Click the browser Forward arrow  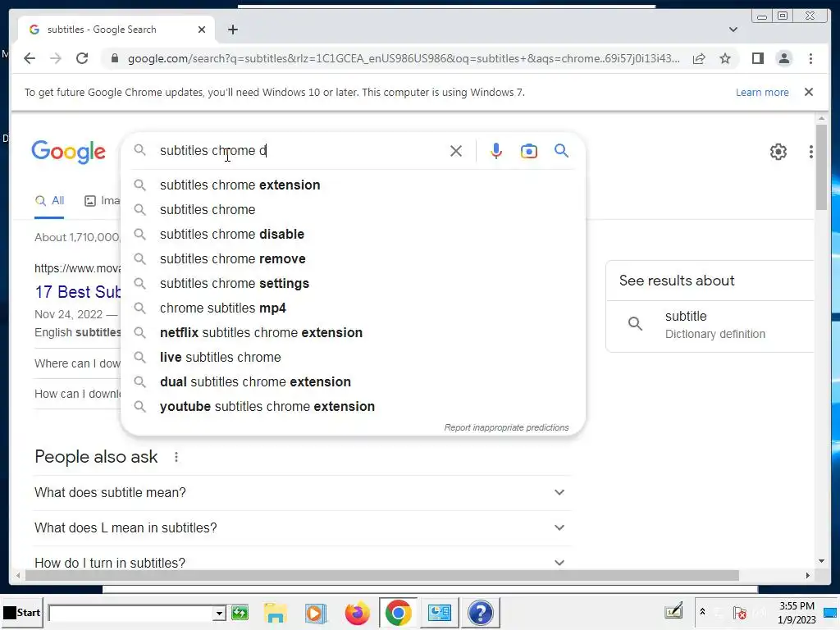(x=56, y=58)
